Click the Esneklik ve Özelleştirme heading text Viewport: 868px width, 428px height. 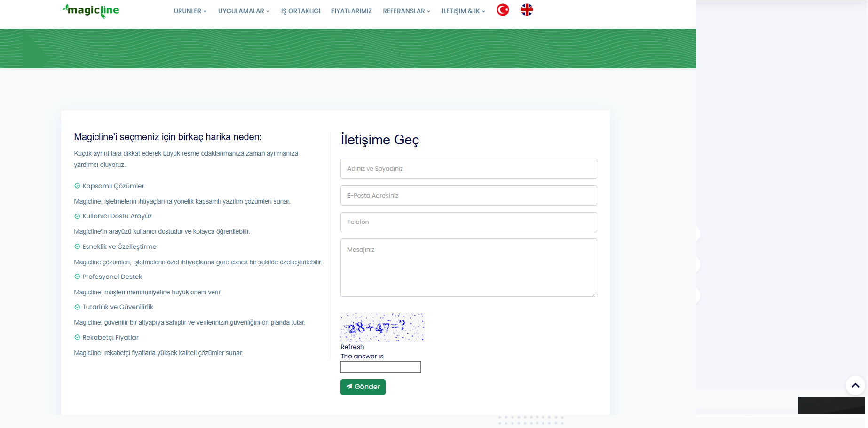pyautogui.click(x=119, y=246)
